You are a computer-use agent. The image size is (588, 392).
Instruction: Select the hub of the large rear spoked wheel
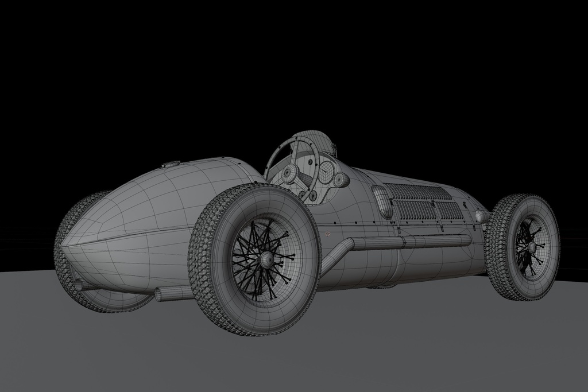pos(266,259)
